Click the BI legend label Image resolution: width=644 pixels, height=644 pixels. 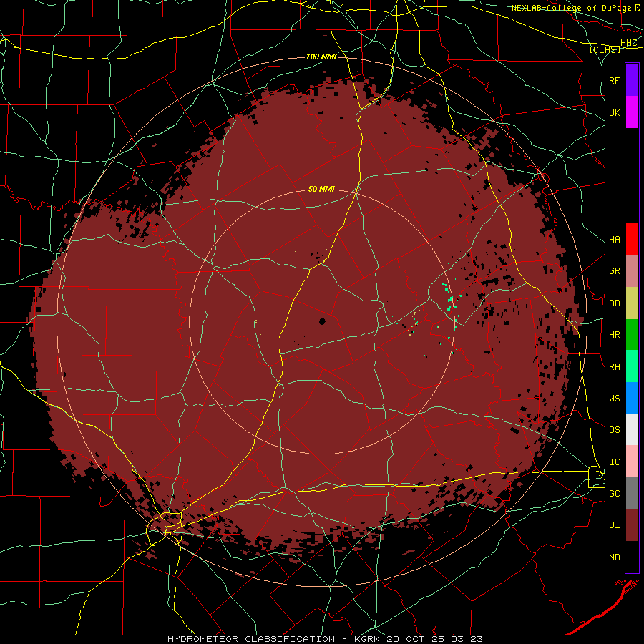tap(615, 525)
